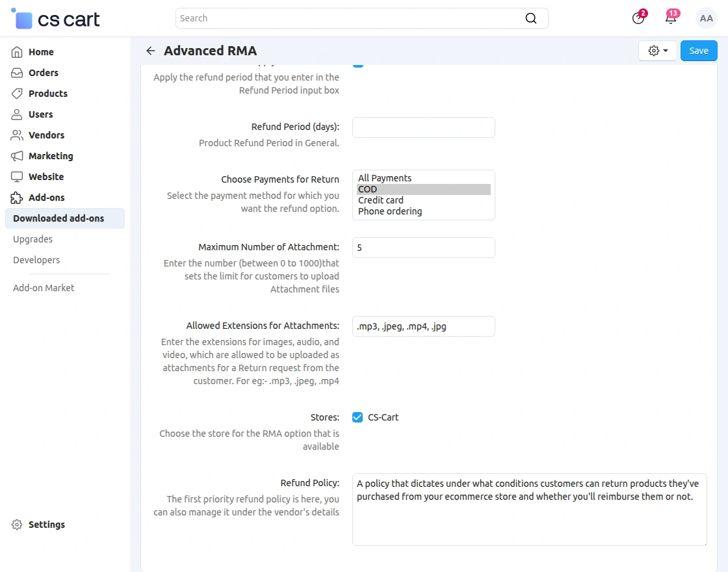Click the search magnifier icon
The height and width of the screenshot is (572, 728).
tap(531, 18)
